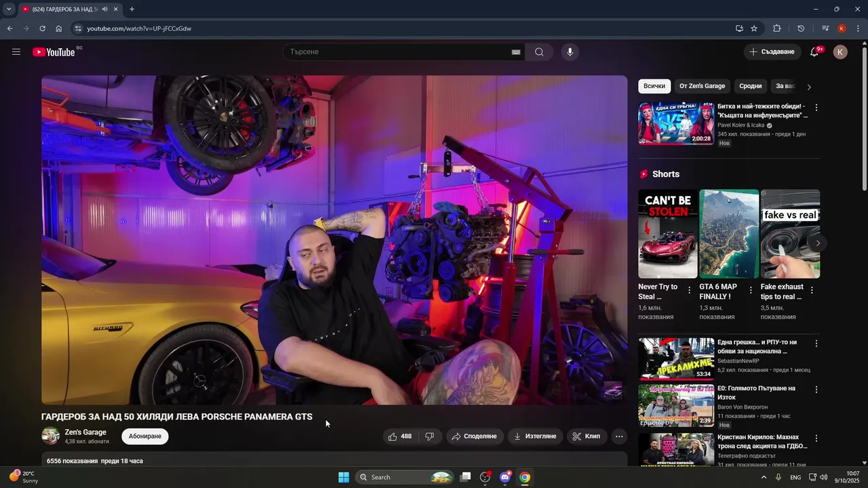Bookmark this page with star icon
Screen dimensions: 868x488
pyautogui.click(x=754, y=28)
